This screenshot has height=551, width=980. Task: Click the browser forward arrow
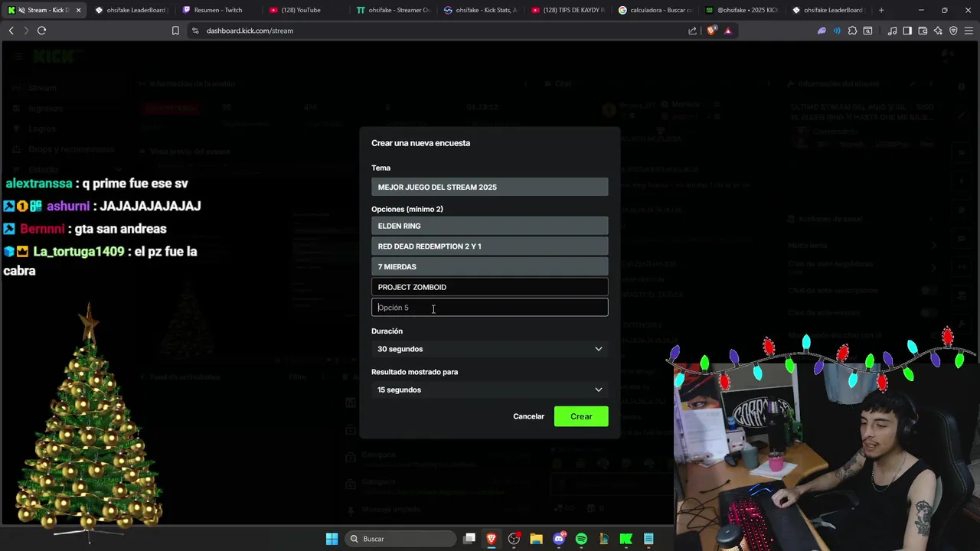(x=26, y=31)
